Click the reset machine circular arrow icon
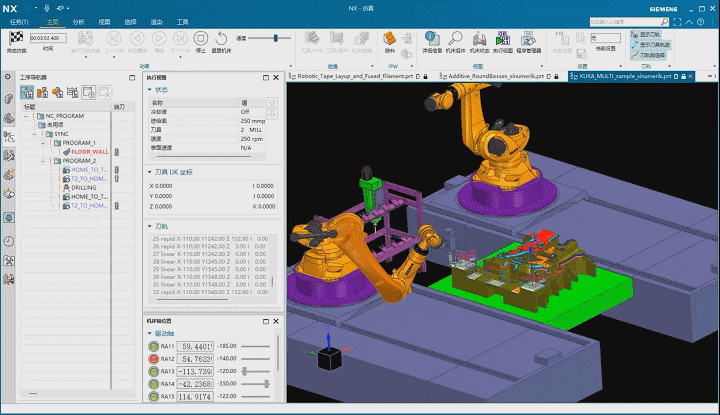The width and height of the screenshot is (720, 415). click(221, 39)
